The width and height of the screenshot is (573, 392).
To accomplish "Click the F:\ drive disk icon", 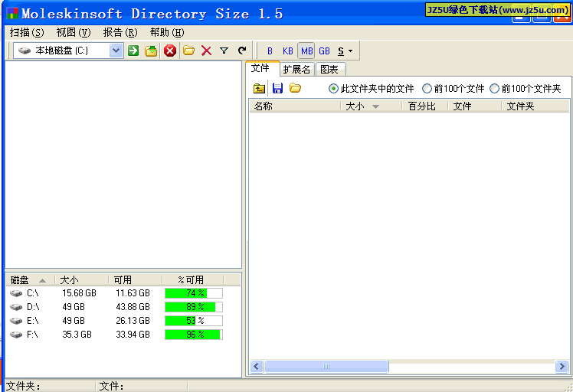I will point(16,335).
